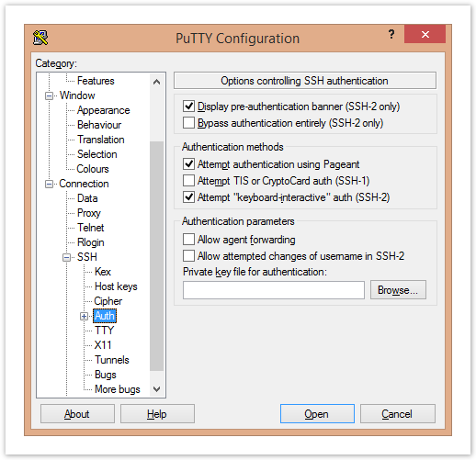The image size is (476, 460).
Task: Open Telnet settings
Action: click(91, 228)
